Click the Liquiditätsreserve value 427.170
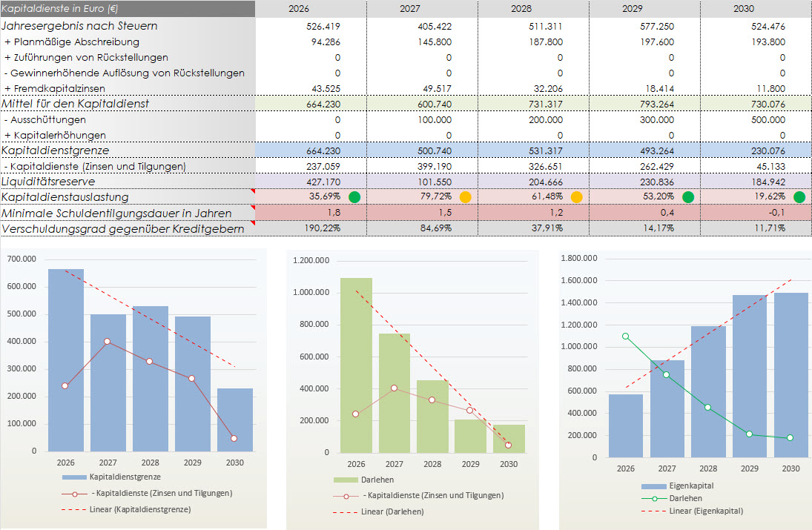Screen dimensions: 812x530 pyautogui.click(x=323, y=182)
